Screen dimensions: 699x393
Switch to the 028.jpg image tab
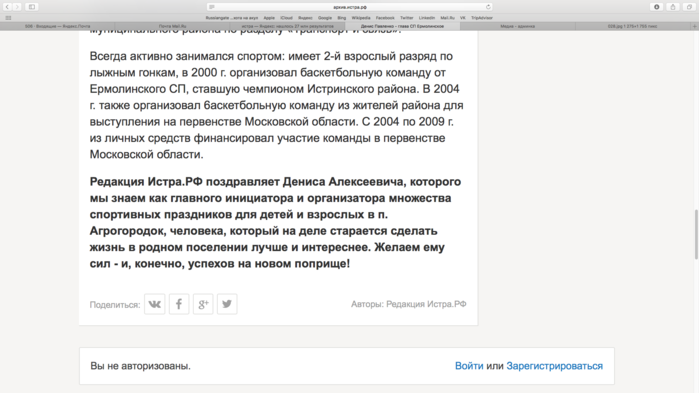pos(633,26)
